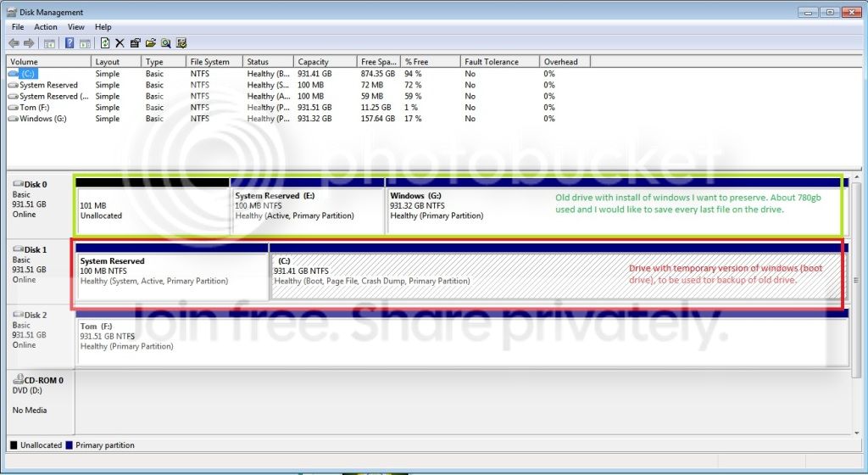This screenshot has width=868, height=475.
Task: Click the Tom (F:) volume drive icon
Action: [14, 108]
